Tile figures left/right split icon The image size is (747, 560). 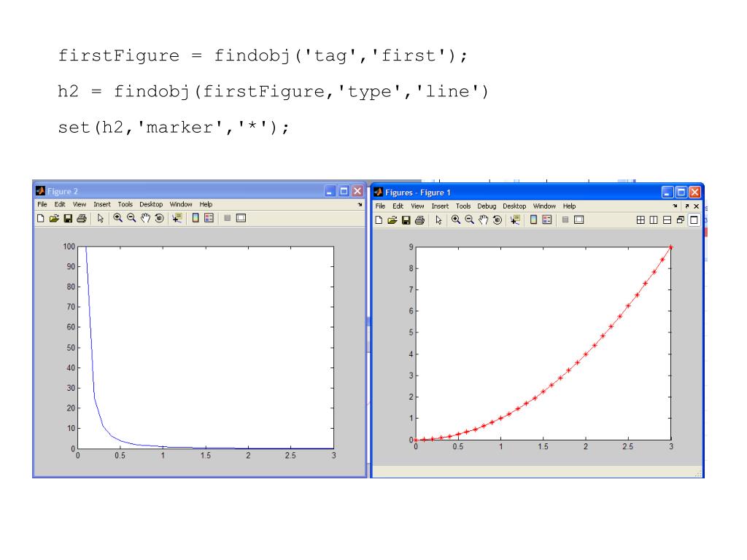[x=654, y=220]
